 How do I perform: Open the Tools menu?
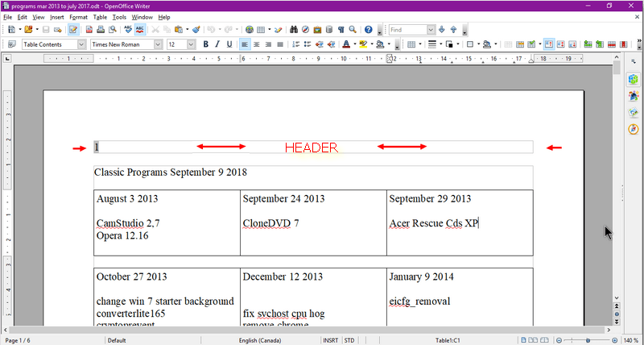[119, 17]
